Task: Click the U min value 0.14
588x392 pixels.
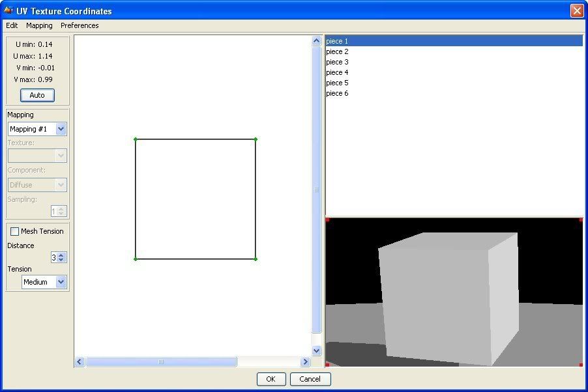Action: pyautogui.click(x=45, y=44)
